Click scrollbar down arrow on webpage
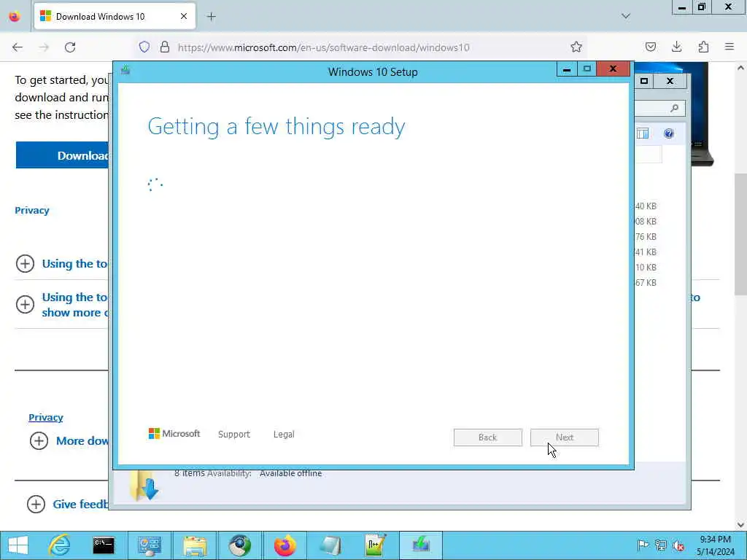The image size is (747, 560). pyautogui.click(x=741, y=525)
